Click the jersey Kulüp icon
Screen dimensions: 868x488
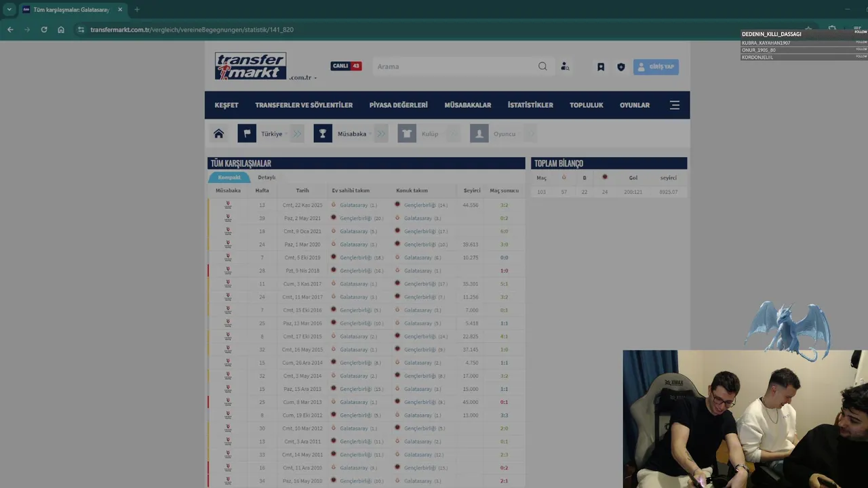pyautogui.click(x=407, y=134)
